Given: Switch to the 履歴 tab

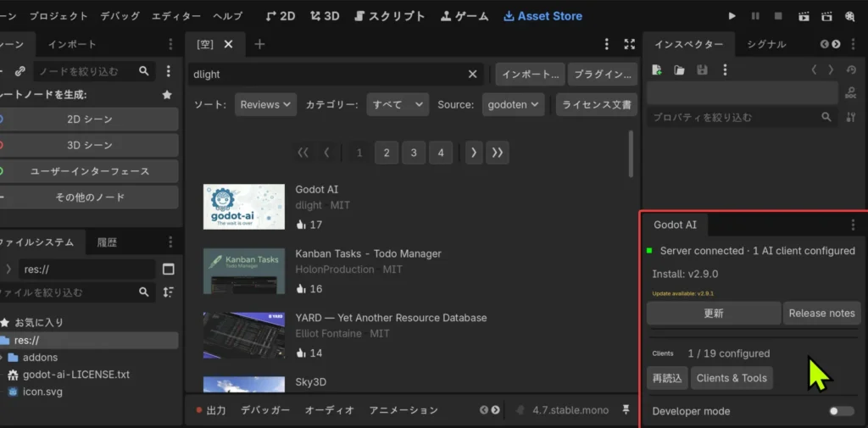Looking at the screenshot, I should pyautogui.click(x=107, y=242).
